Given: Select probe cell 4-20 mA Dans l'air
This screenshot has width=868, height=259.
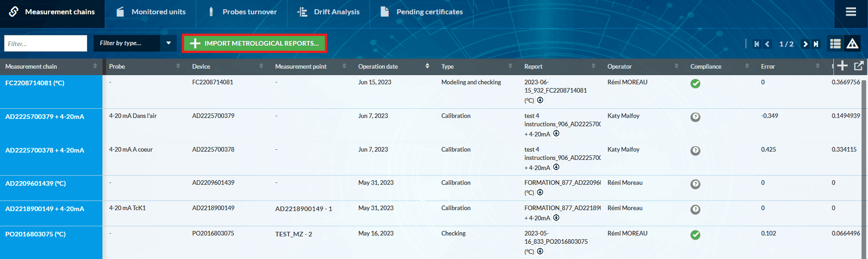Looking at the screenshot, I should click(133, 116).
